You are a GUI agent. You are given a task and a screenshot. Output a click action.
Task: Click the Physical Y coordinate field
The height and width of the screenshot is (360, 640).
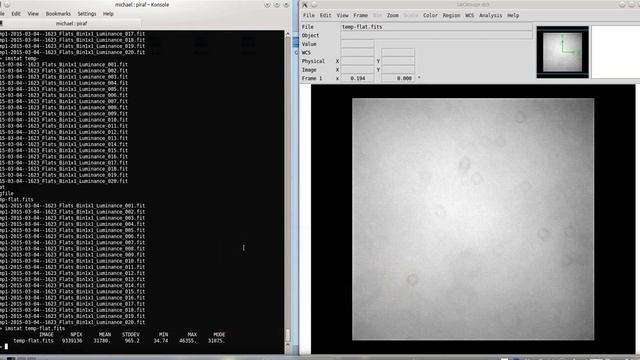[x=398, y=61]
